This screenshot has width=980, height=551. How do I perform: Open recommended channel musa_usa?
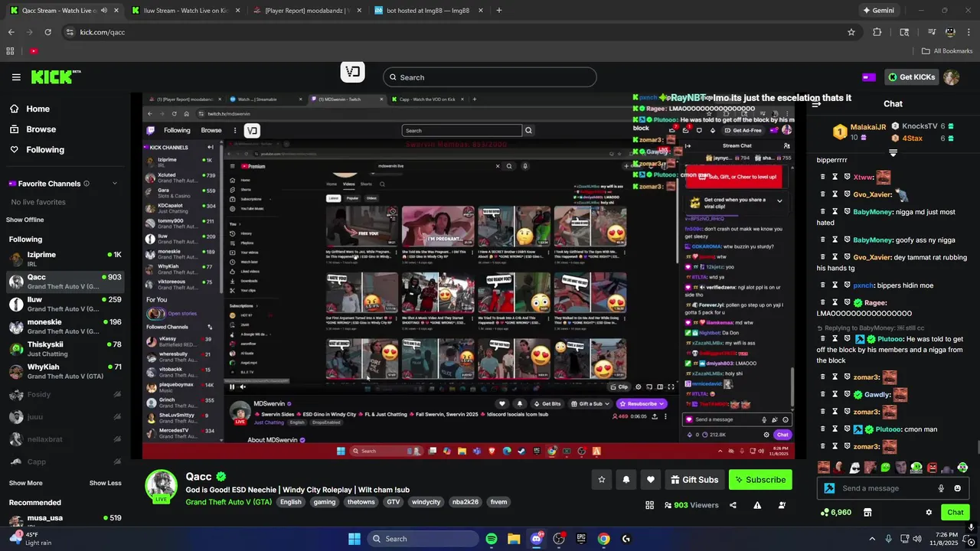(x=64, y=522)
